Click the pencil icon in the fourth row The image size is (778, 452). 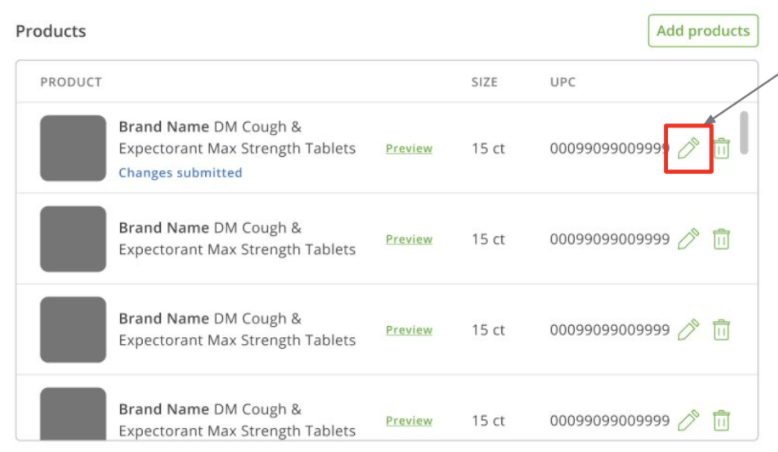pos(688,420)
